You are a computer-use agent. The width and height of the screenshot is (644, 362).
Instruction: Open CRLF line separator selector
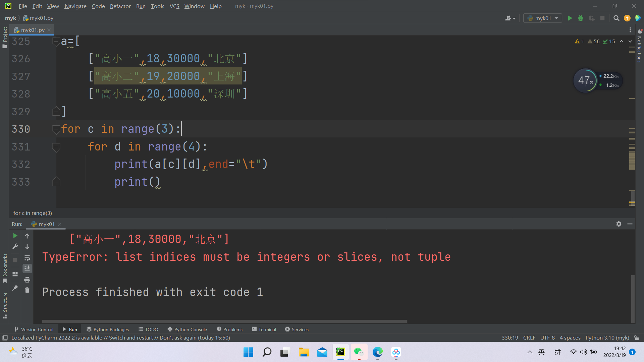[x=529, y=338]
